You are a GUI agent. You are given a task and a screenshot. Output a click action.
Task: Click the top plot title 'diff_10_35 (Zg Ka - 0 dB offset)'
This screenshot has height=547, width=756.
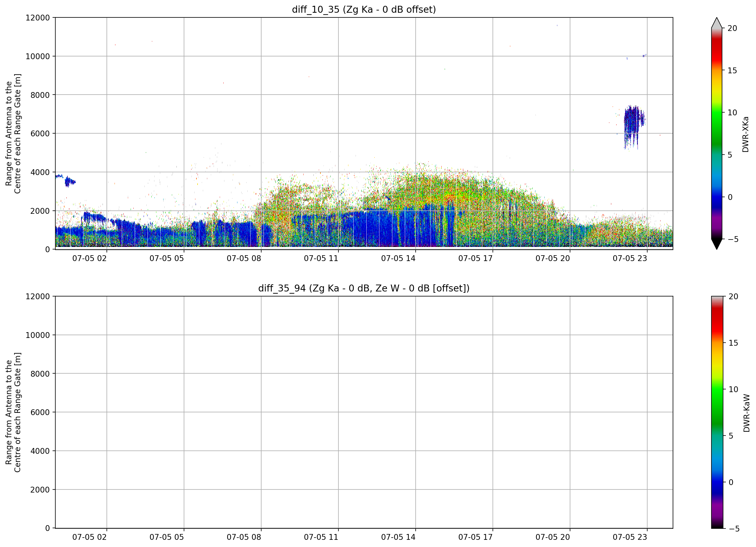click(x=364, y=10)
